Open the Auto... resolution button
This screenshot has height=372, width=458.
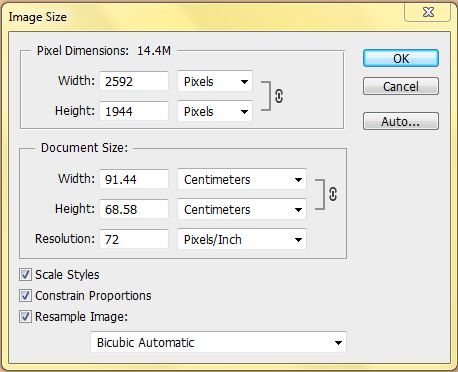[x=401, y=121]
